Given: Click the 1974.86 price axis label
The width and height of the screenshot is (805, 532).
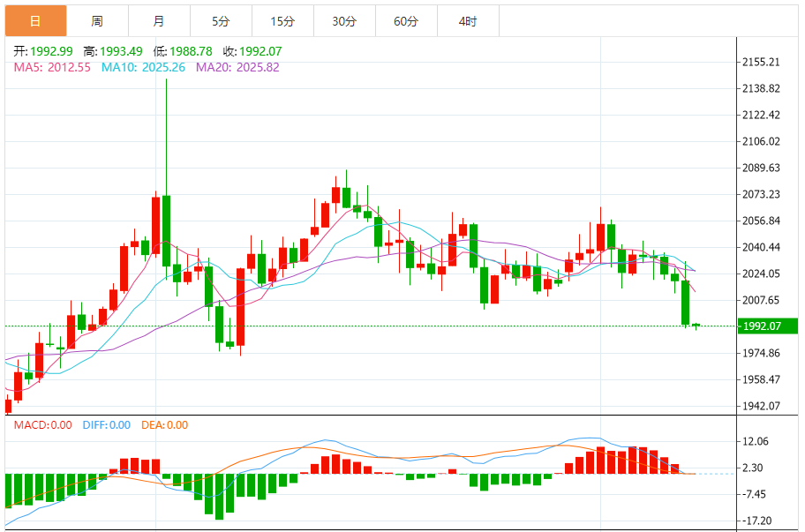Looking at the screenshot, I should (761, 353).
